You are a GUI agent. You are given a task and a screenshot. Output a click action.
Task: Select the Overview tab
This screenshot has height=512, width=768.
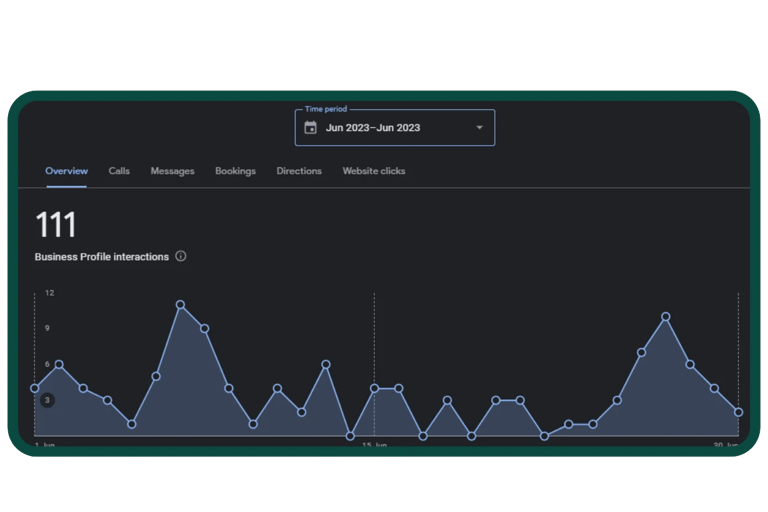(x=67, y=171)
